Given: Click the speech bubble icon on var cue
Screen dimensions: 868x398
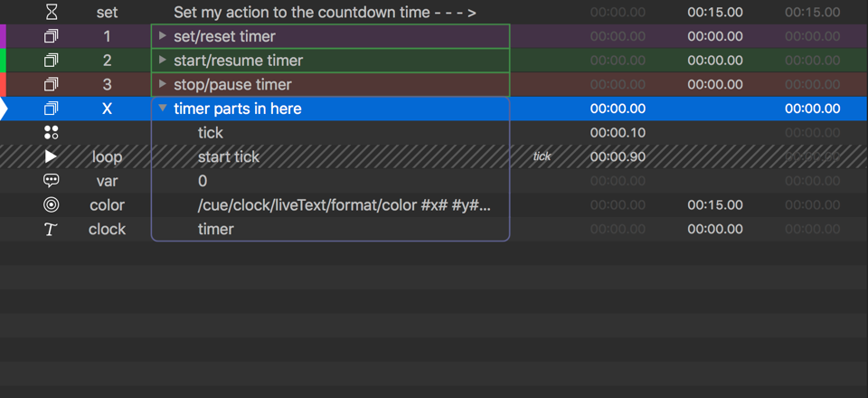Looking at the screenshot, I should [x=52, y=181].
